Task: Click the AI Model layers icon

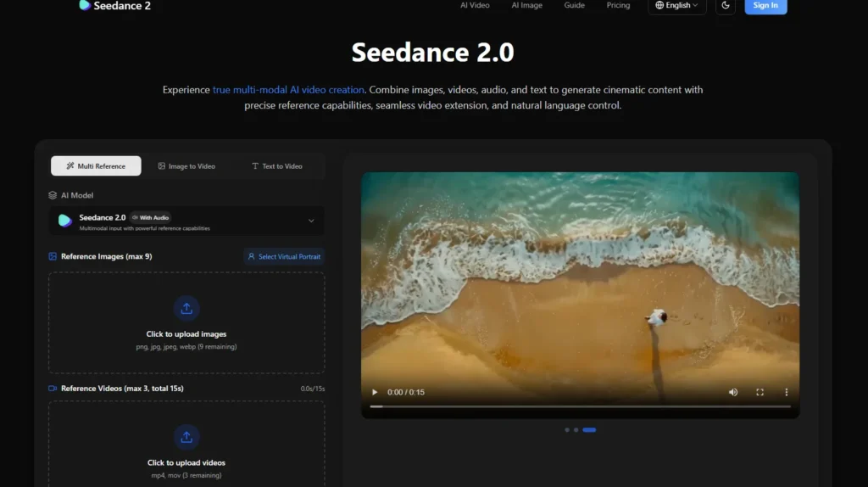Action: pos(53,196)
